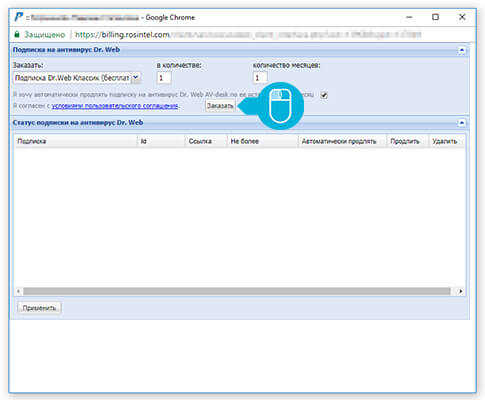Collapse the 'Статус подписки на антивирус' panel

tap(462, 123)
